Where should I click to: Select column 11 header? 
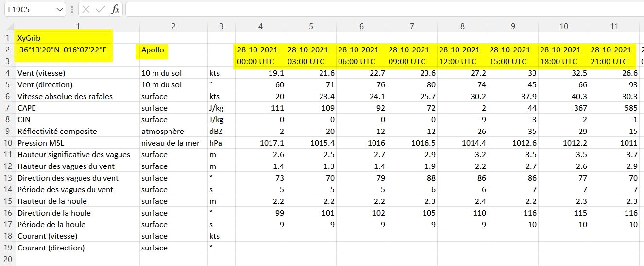(x=614, y=26)
